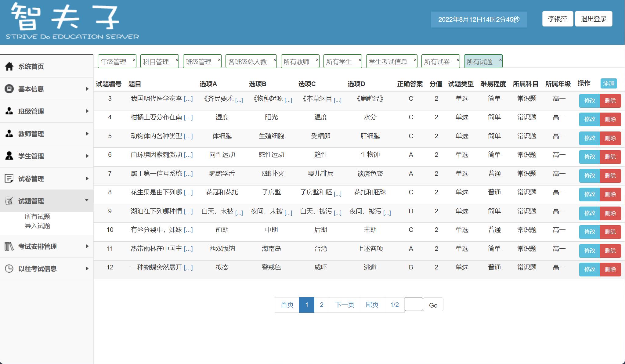Click the 学生管理 sidebar icon
The height and width of the screenshot is (364, 625).
(x=9, y=156)
